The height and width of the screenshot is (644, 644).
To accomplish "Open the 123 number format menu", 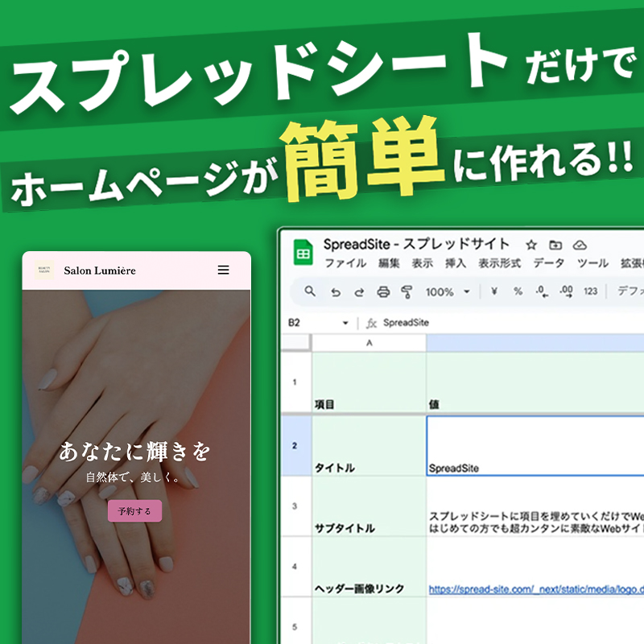I will tap(591, 291).
